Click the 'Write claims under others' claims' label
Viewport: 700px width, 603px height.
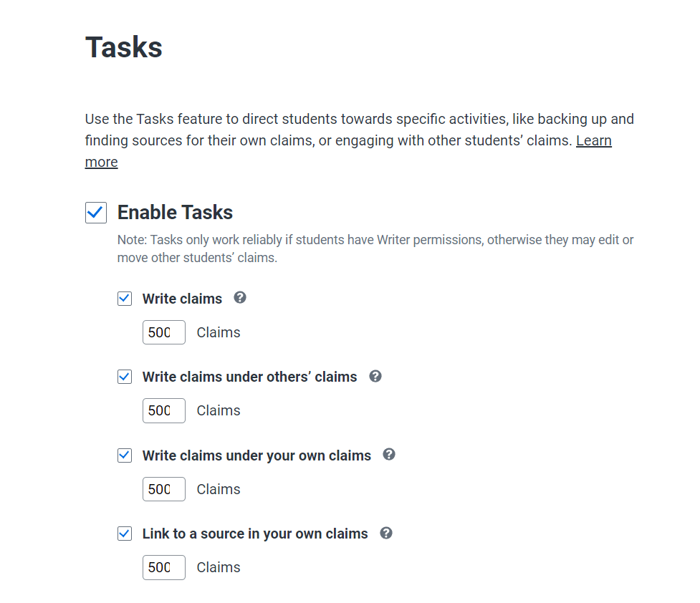(249, 377)
